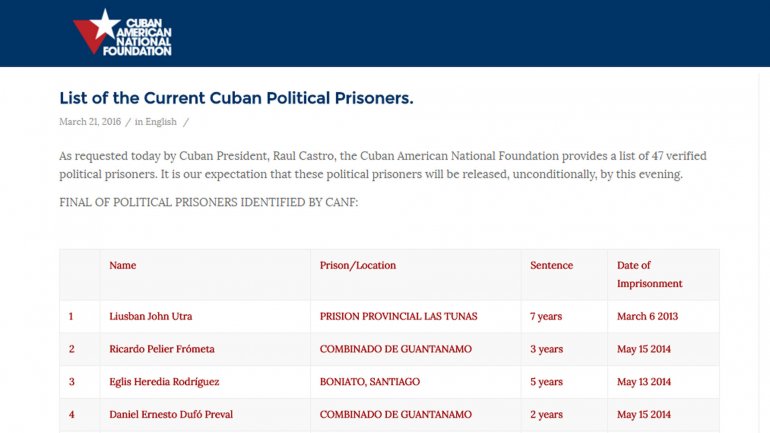Click the May 13 2014 imprisonment date
The width and height of the screenshot is (770, 433).
[x=644, y=382]
